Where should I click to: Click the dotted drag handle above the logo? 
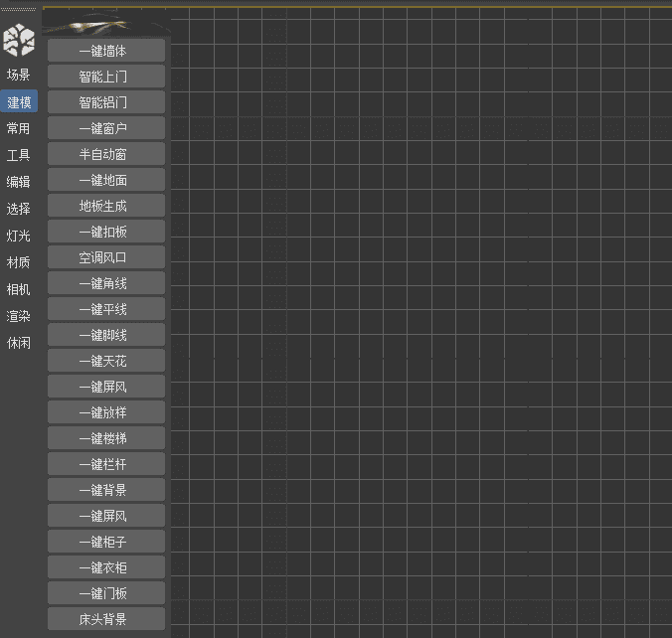pyautogui.click(x=19, y=11)
